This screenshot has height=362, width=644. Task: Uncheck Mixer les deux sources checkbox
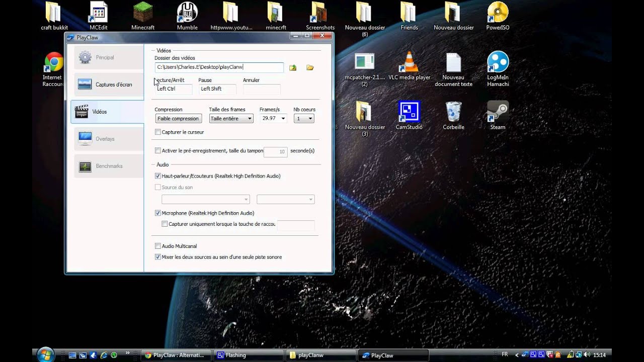[x=158, y=257]
